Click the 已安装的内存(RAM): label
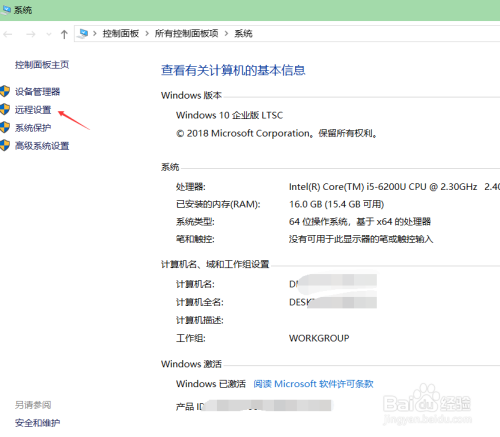This screenshot has height=437, width=500. pos(218,204)
